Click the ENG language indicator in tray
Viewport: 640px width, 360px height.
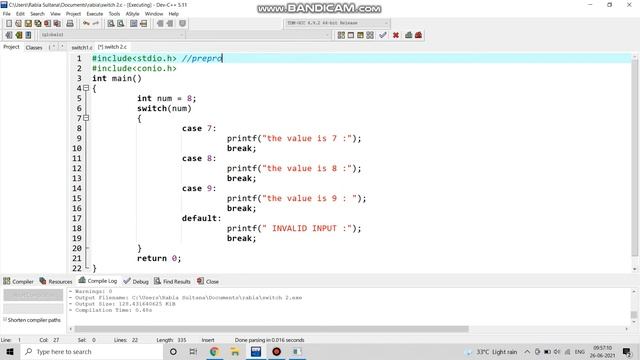pos(579,352)
